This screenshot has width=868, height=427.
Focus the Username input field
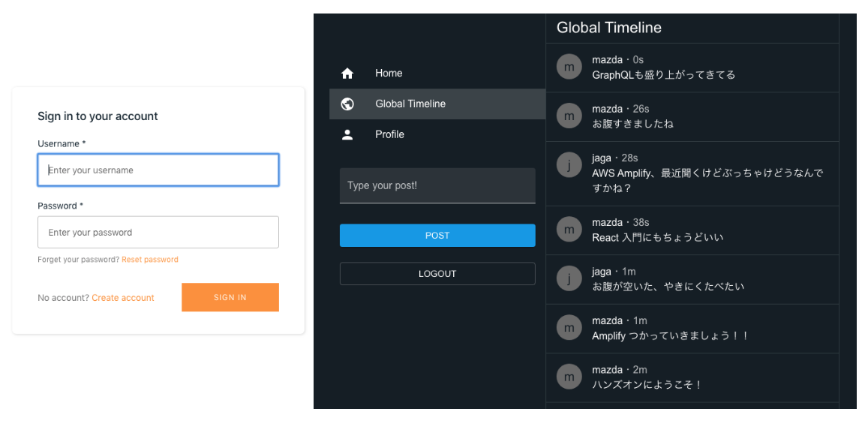coord(158,170)
